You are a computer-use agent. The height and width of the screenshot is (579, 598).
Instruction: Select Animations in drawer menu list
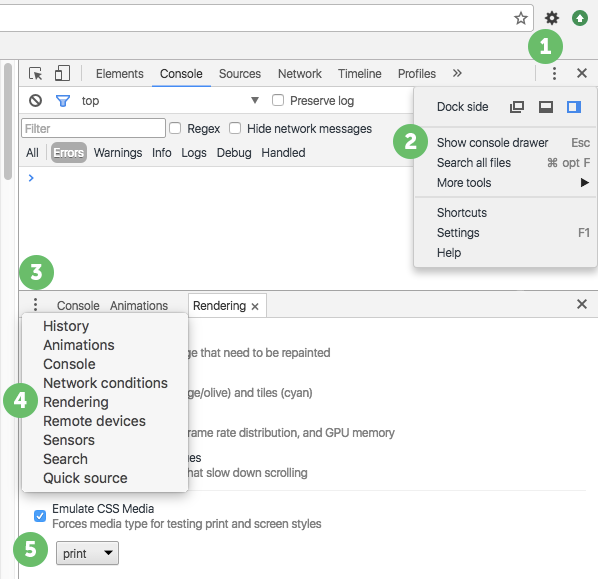tap(105, 345)
